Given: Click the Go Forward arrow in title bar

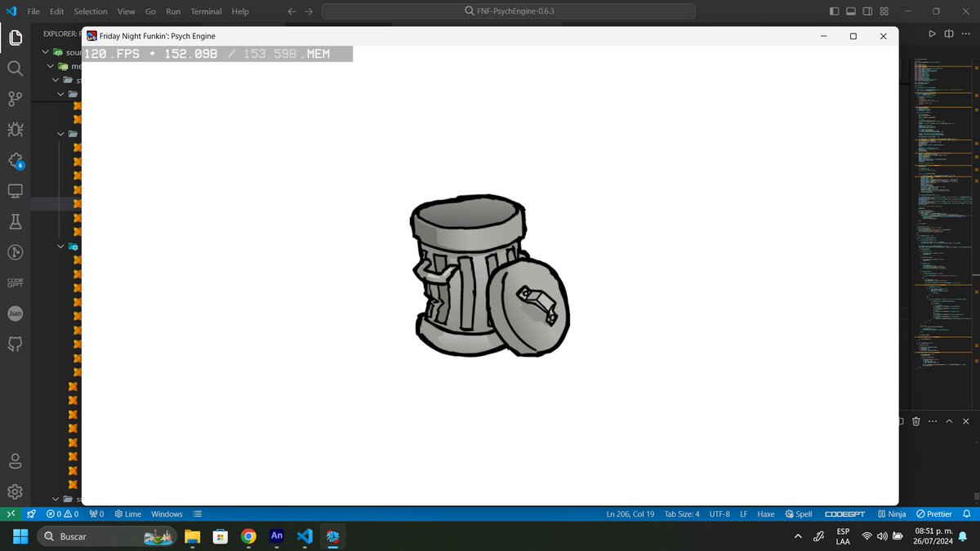Looking at the screenshot, I should 309,11.
